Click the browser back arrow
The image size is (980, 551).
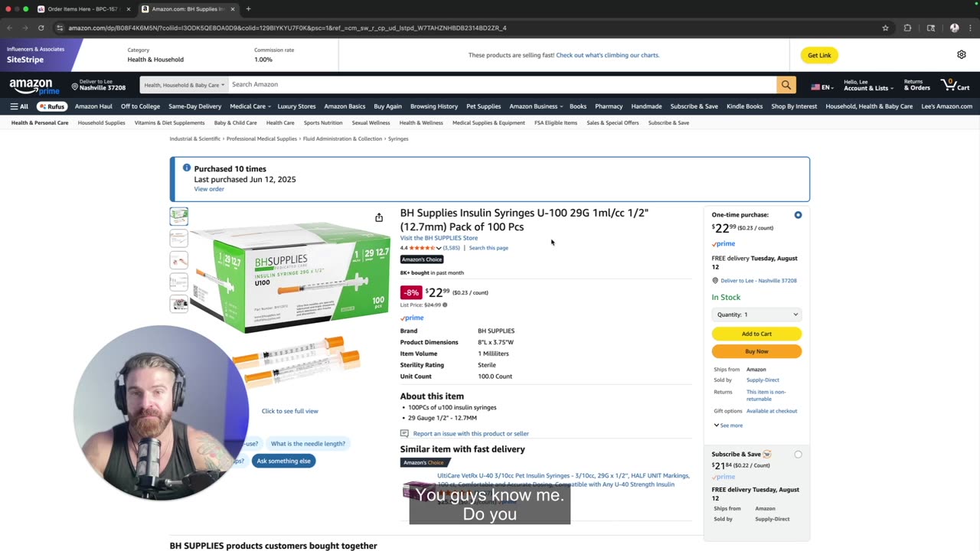pos(9,28)
